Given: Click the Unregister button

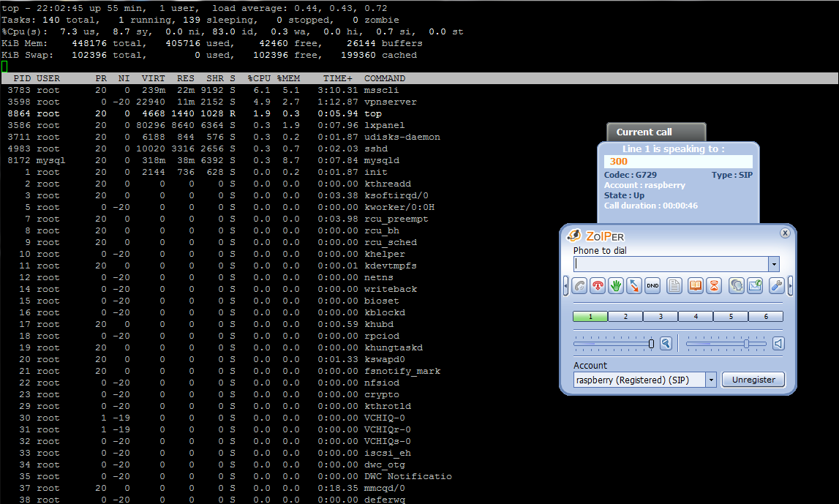Looking at the screenshot, I should [753, 380].
